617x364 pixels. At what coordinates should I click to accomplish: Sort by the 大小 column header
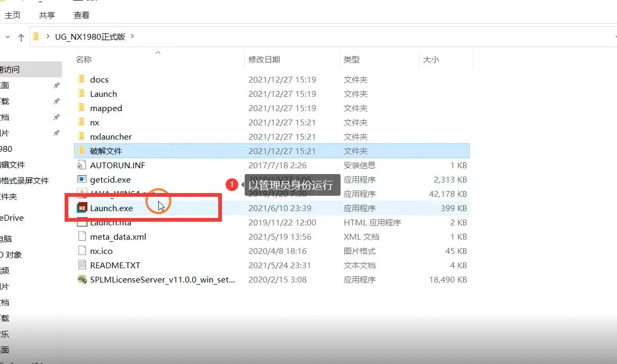click(x=431, y=59)
